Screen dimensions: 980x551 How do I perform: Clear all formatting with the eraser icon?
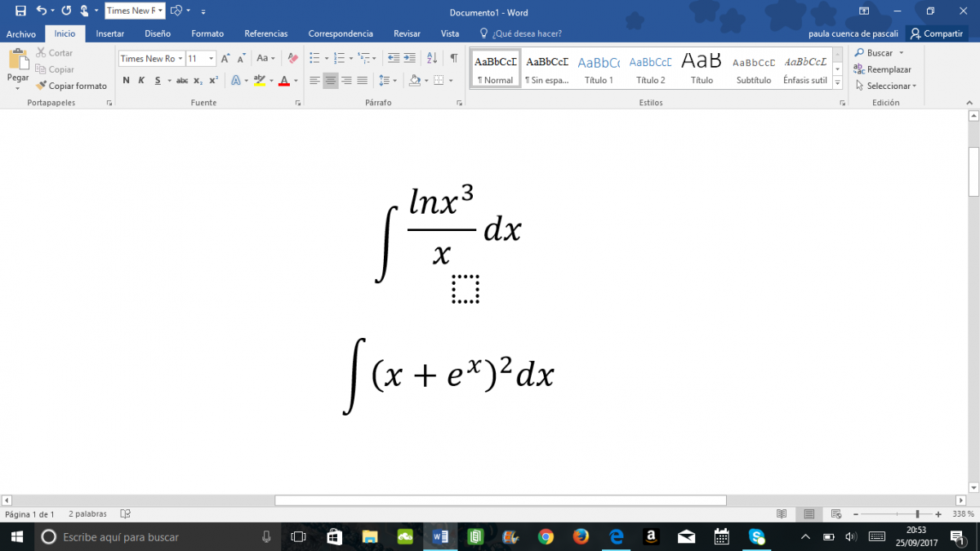tap(292, 59)
